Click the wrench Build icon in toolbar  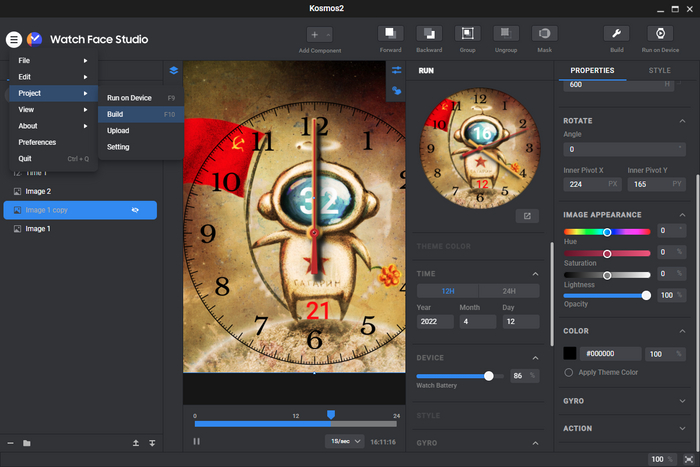(x=616, y=34)
